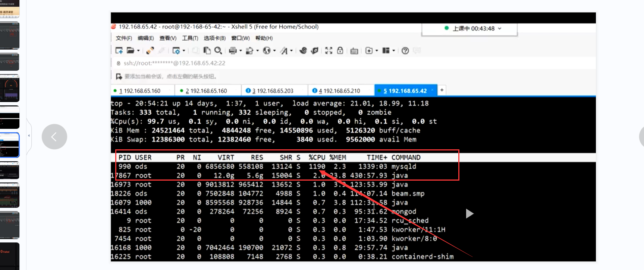Click the pane layout icon
Image resolution: width=644 pixels, height=270 pixels.
click(386, 50)
